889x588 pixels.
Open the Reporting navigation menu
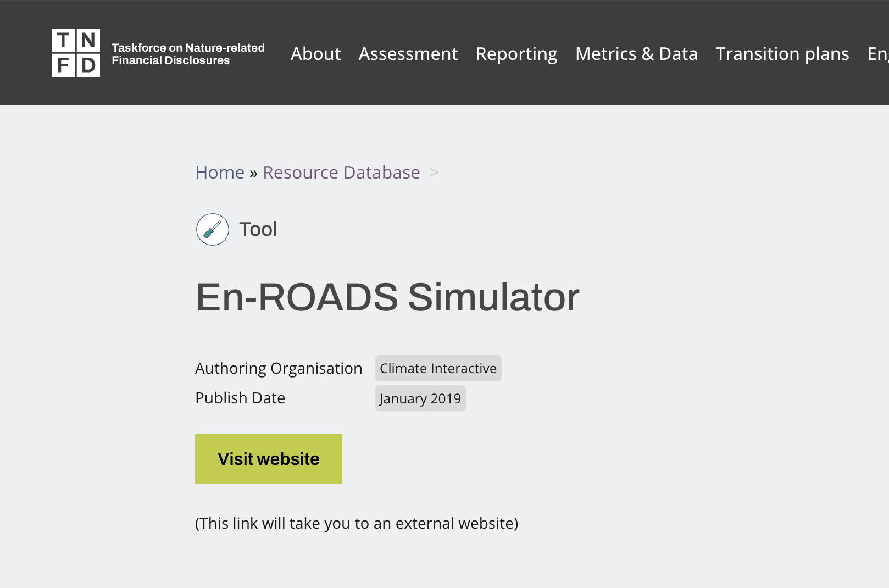[516, 54]
